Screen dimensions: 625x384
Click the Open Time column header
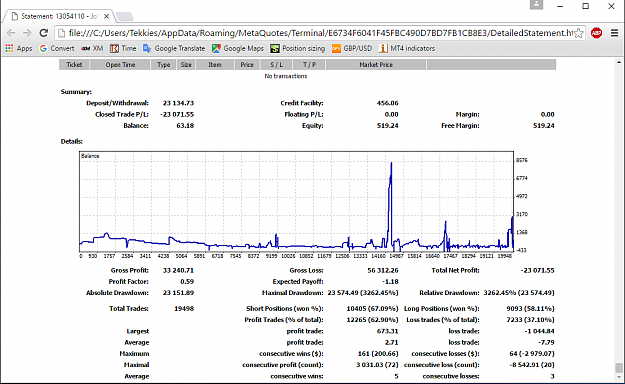(x=120, y=65)
